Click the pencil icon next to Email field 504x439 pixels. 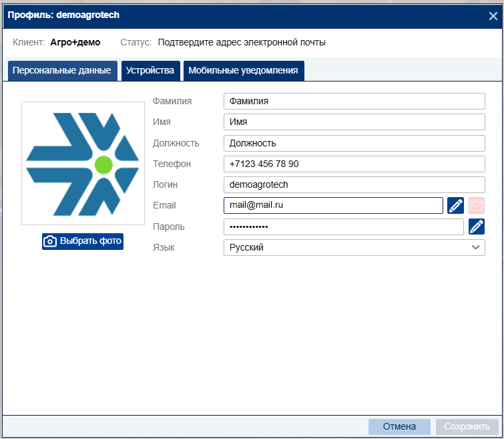(455, 205)
